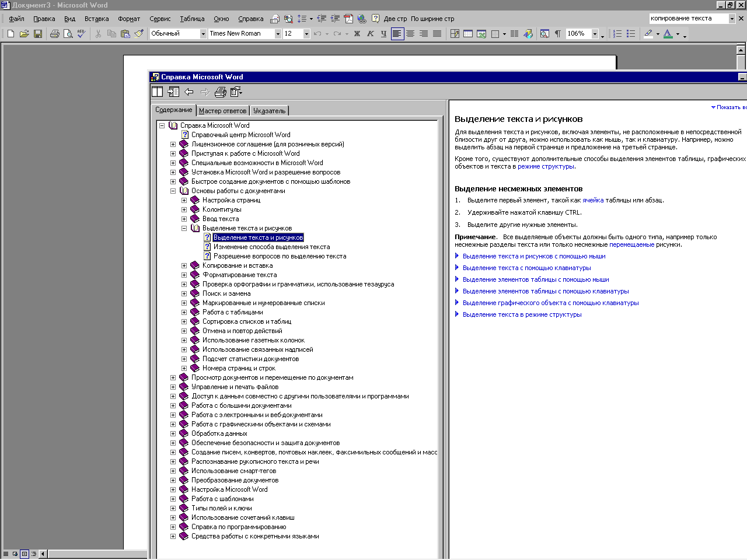Activate the Format Painter brush

tap(138, 34)
